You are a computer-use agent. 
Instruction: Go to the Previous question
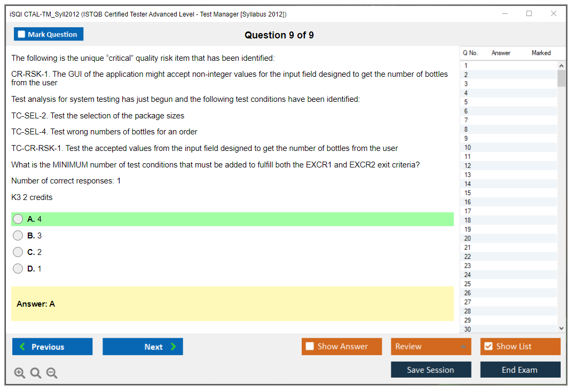pos(52,347)
